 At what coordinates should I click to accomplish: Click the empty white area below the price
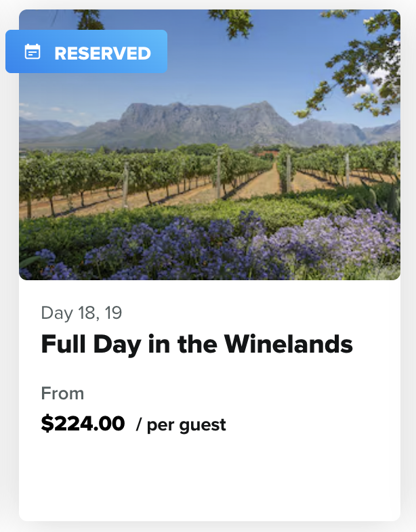210,481
